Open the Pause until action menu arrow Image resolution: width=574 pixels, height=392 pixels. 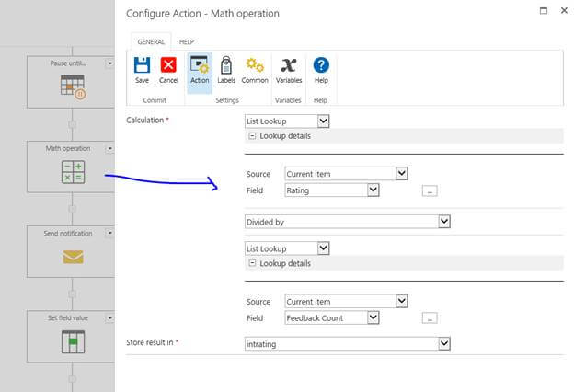point(109,63)
